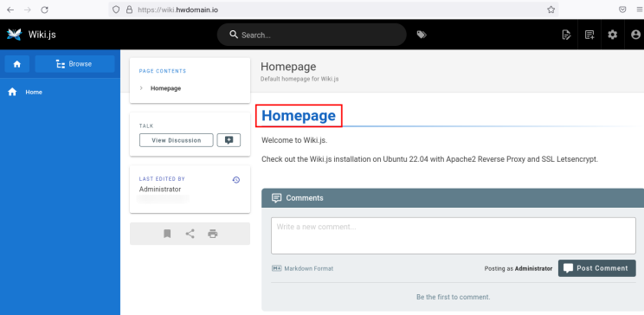The image size is (644, 315).
Task: Bookmark page with the star icon
Action: pyautogui.click(x=551, y=10)
